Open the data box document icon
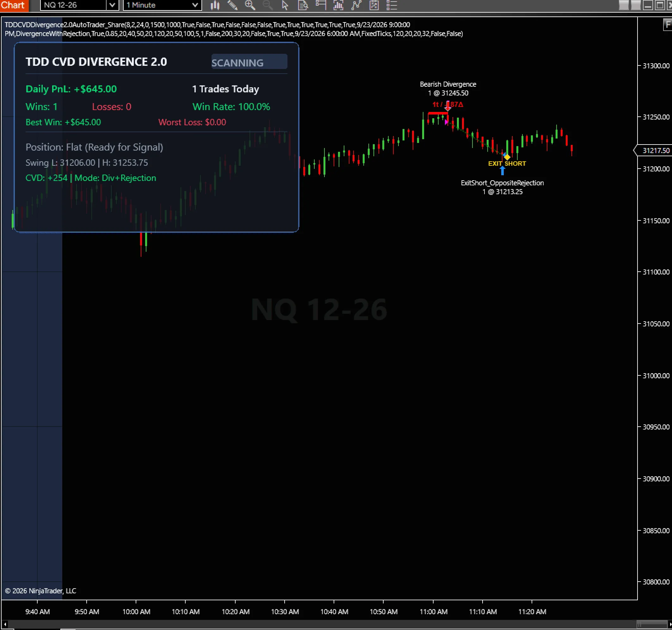This screenshot has height=630, width=672. tap(303, 5)
